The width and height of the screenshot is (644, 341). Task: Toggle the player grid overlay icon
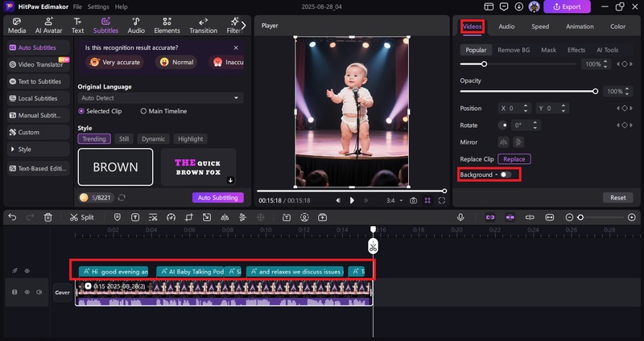pyautogui.click(x=427, y=201)
